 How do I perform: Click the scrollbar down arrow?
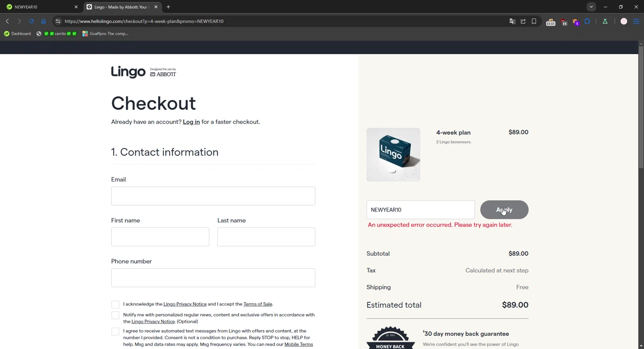coord(641,346)
